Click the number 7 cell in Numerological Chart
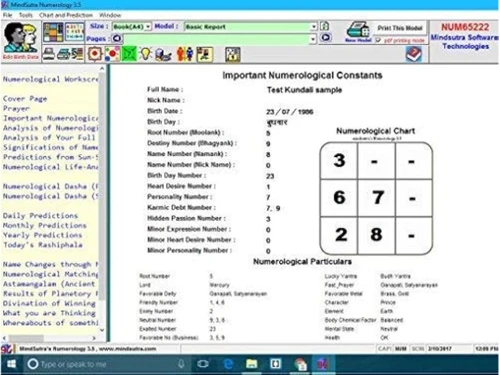The image size is (500, 375). [x=378, y=197]
